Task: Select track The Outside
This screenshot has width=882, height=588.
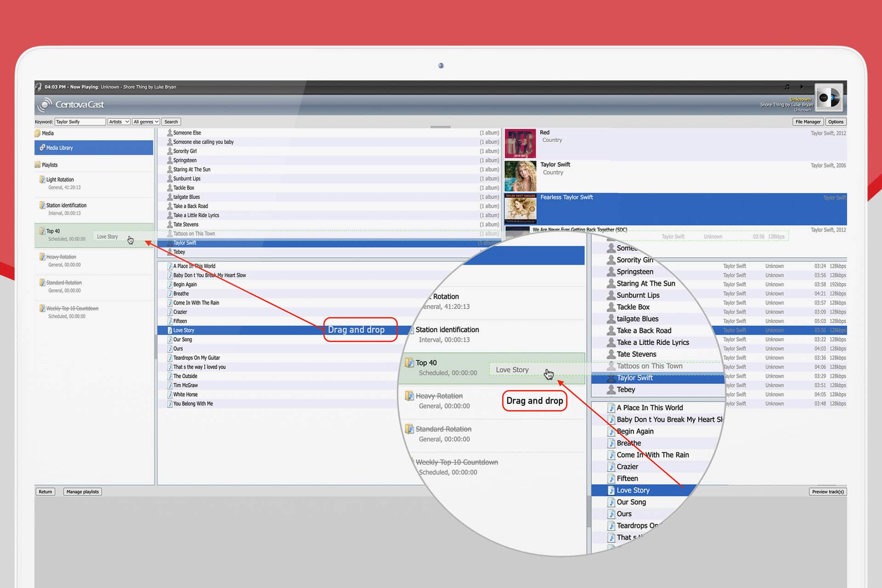Action: [185, 376]
